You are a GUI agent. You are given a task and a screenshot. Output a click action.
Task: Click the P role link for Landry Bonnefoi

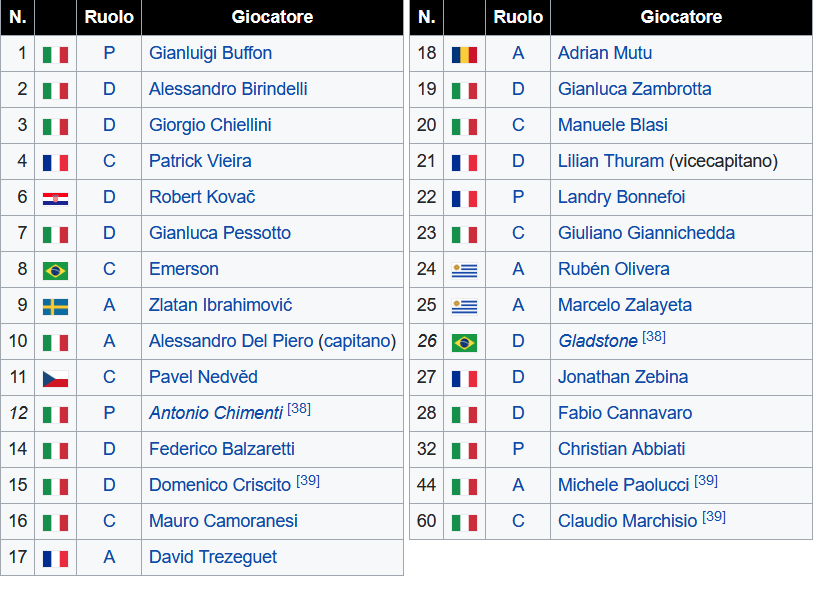tap(518, 197)
